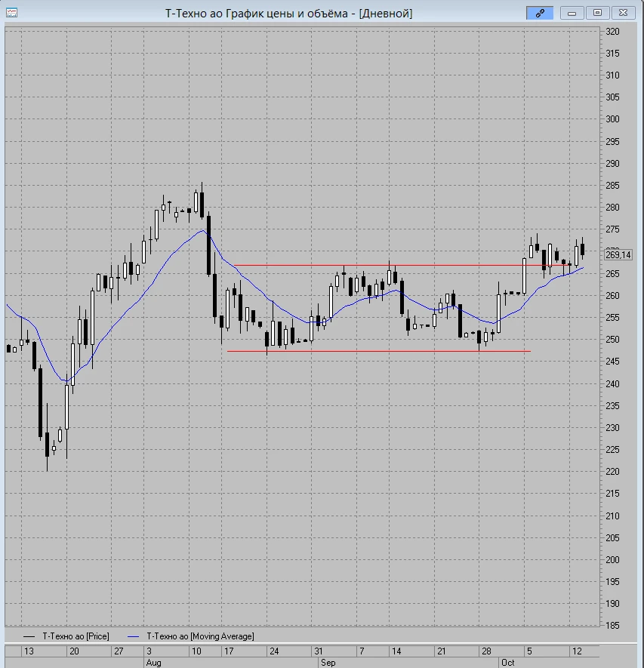Click the current price tag 269,14

point(618,255)
